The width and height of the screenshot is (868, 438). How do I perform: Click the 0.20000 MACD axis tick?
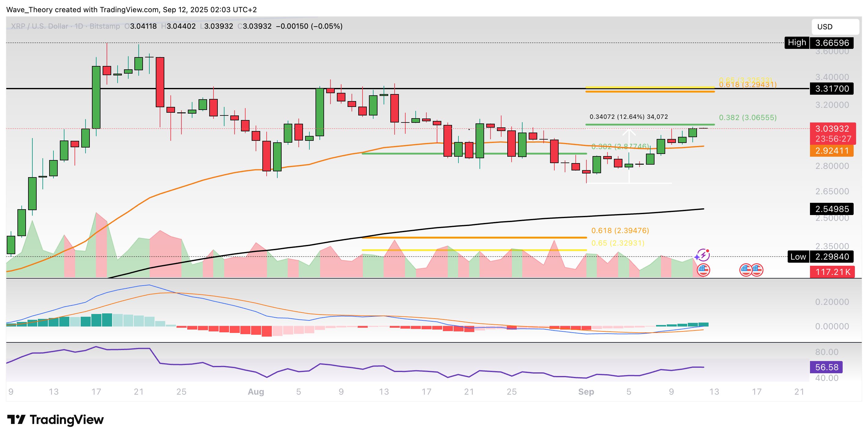coord(832,302)
